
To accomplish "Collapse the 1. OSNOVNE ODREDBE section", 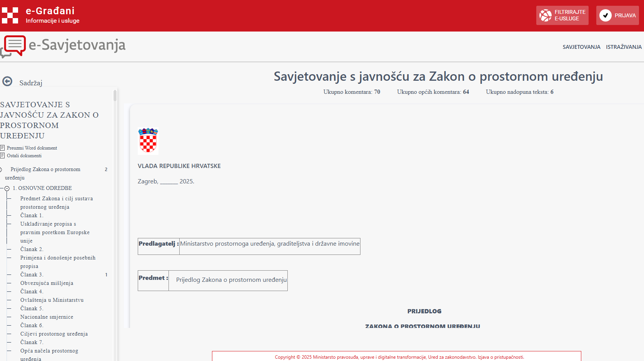I will [x=7, y=188].
